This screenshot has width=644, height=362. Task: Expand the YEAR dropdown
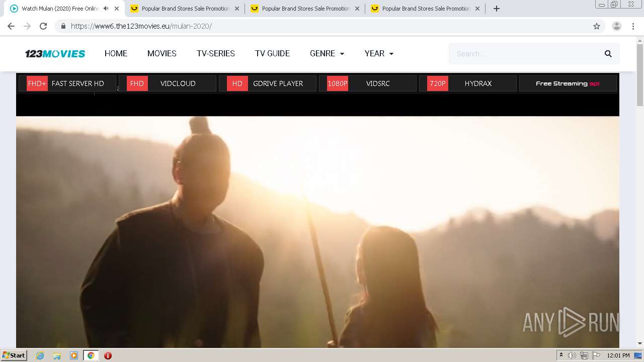coord(379,53)
